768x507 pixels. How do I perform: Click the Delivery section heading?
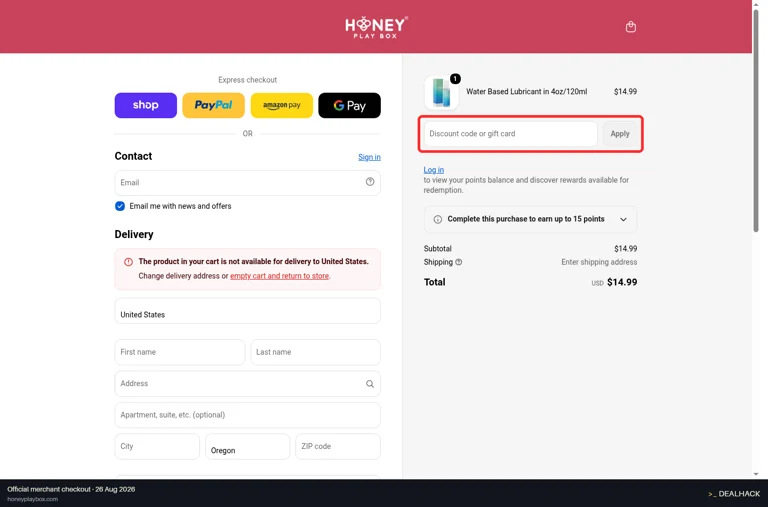click(134, 235)
